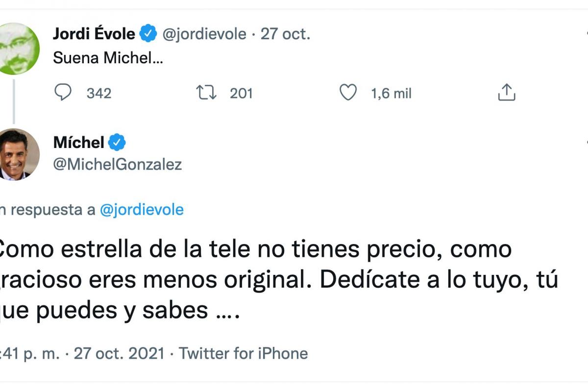Click the verified badge beside Jordi Évole
The width and height of the screenshot is (588, 392).
(148, 34)
